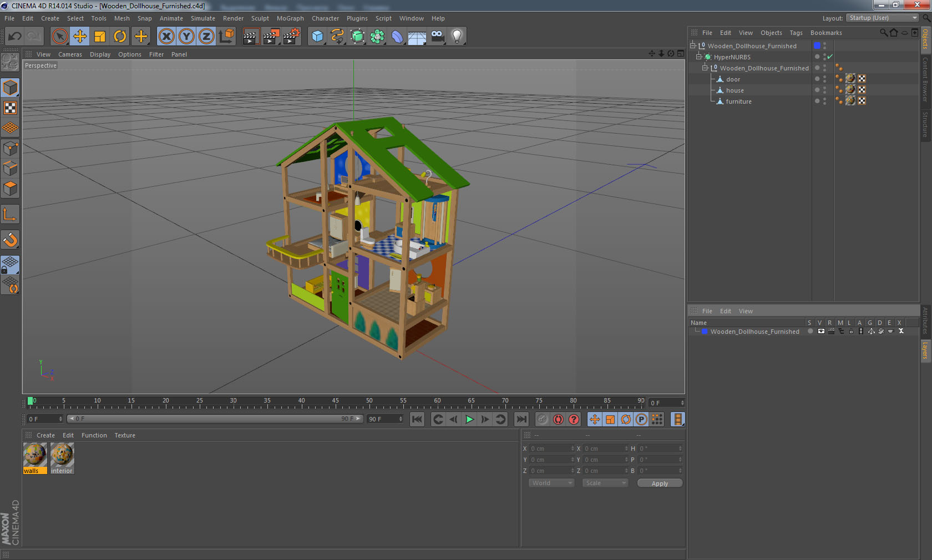Open the Sculpt menu
Viewport: 932px width, 560px height.
tap(260, 18)
